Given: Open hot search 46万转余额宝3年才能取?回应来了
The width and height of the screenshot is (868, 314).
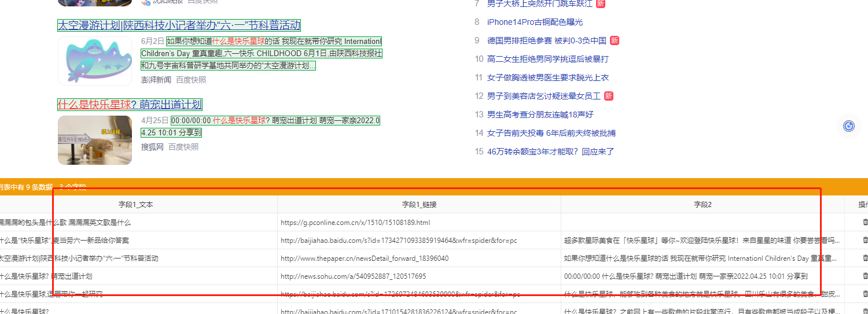Looking at the screenshot, I should 551,152.
